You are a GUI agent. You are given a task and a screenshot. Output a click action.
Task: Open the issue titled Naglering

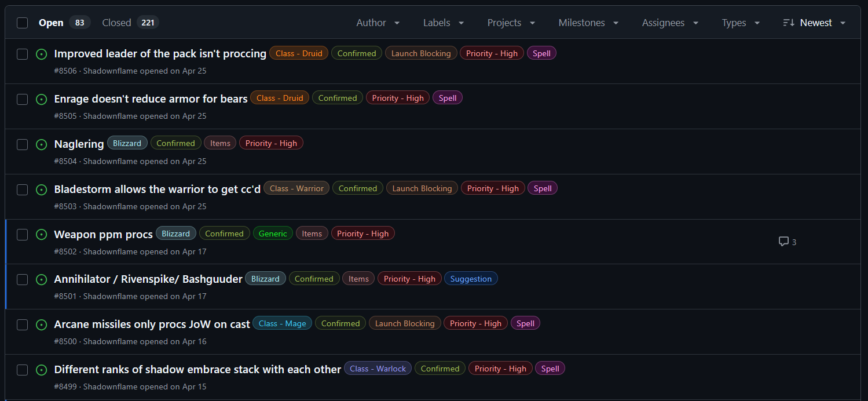coord(79,144)
